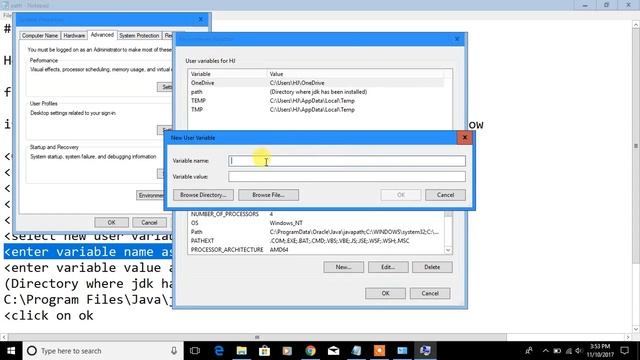
Task: Switch to Computer Name tab in System Properties
Action: tap(40, 36)
